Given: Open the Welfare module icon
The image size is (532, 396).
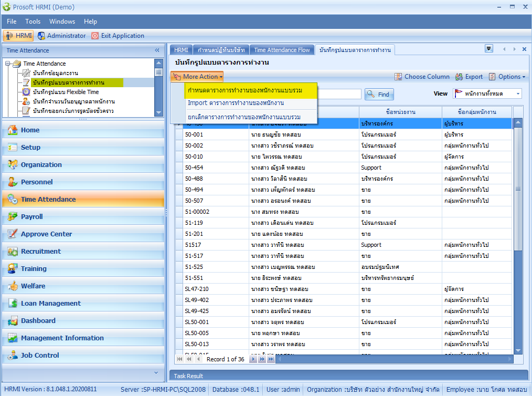Looking at the screenshot, I should pyautogui.click(x=13, y=286).
